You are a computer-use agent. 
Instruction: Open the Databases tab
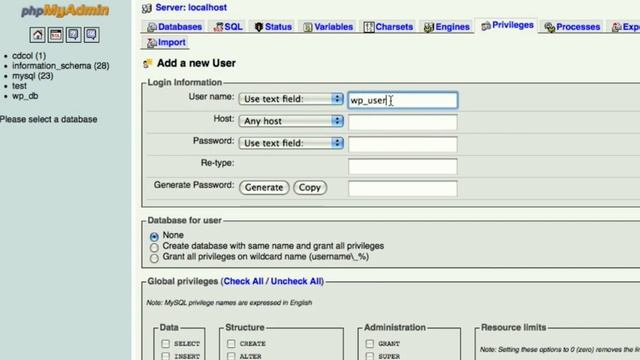pyautogui.click(x=174, y=27)
